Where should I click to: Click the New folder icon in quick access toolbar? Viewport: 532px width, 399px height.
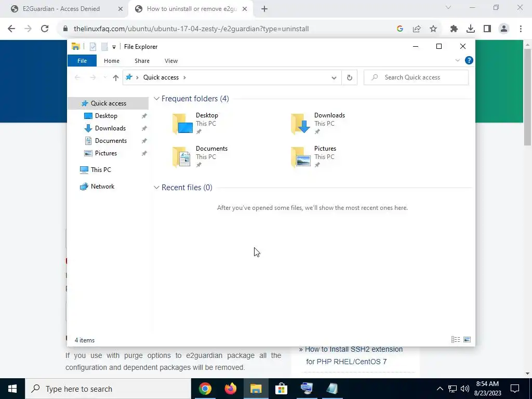(104, 47)
